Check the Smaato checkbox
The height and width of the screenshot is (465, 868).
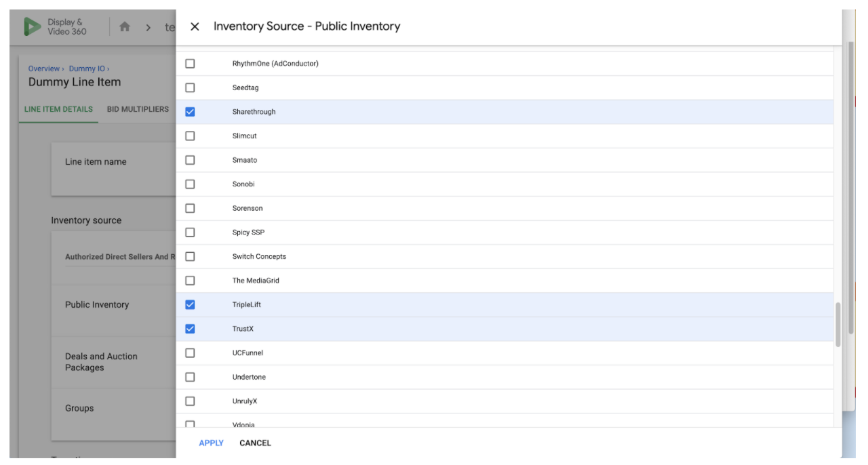(190, 160)
